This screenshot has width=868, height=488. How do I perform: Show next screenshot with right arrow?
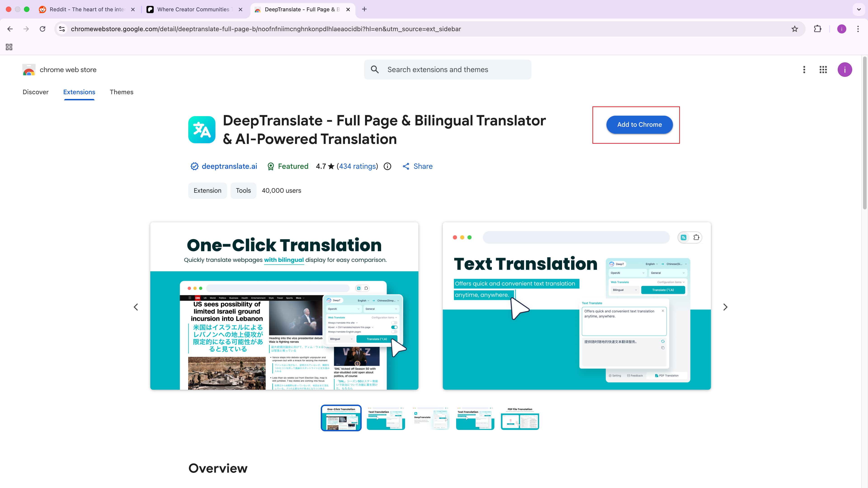[725, 307]
